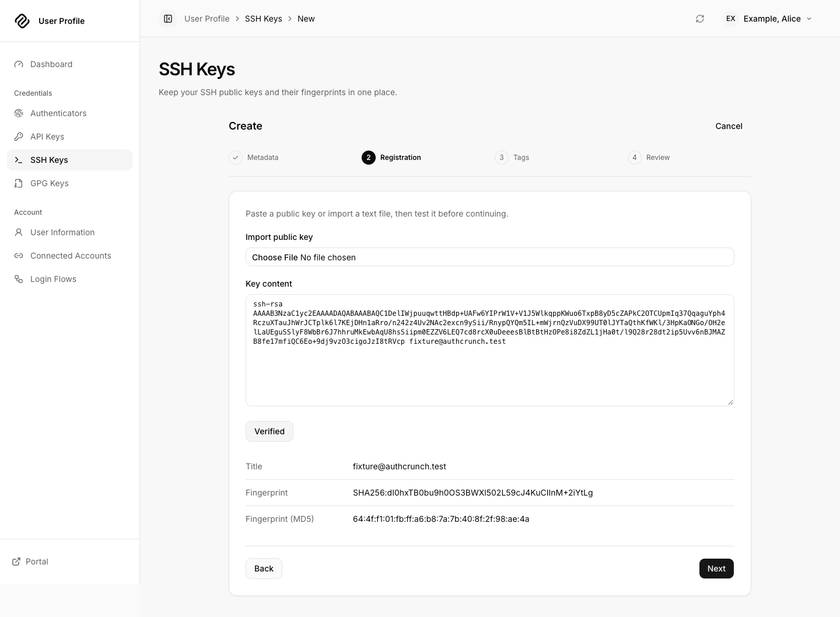Open the Portal link
The height and width of the screenshot is (617, 840).
(30, 562)
